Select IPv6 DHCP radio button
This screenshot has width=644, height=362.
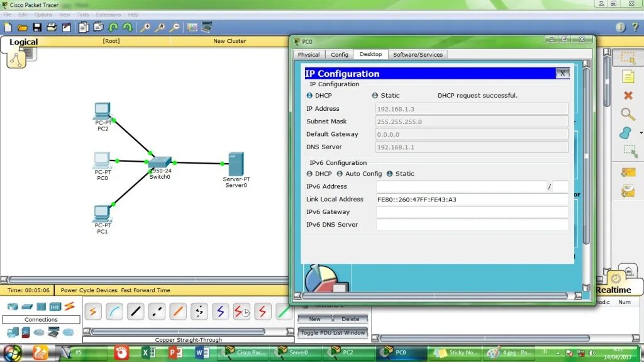(309, 174)
